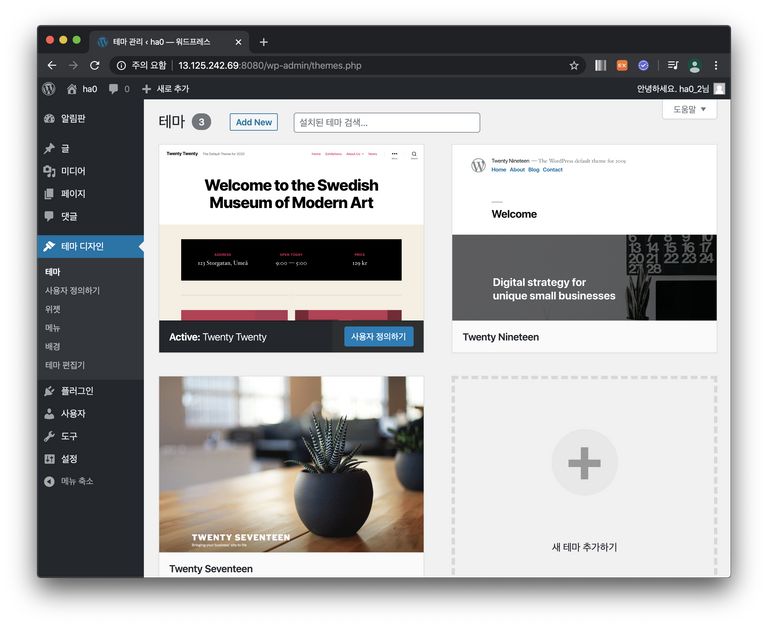Open the 알림판 dashboard icon

49,119
